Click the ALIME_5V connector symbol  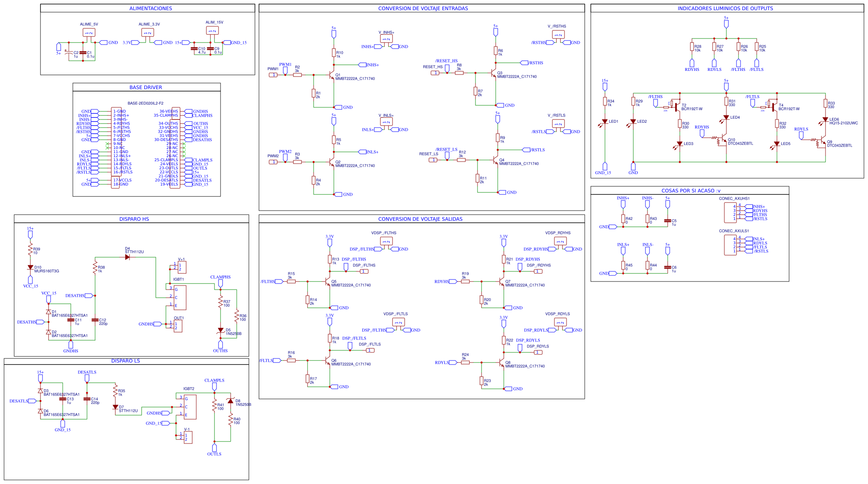[89, 32]
